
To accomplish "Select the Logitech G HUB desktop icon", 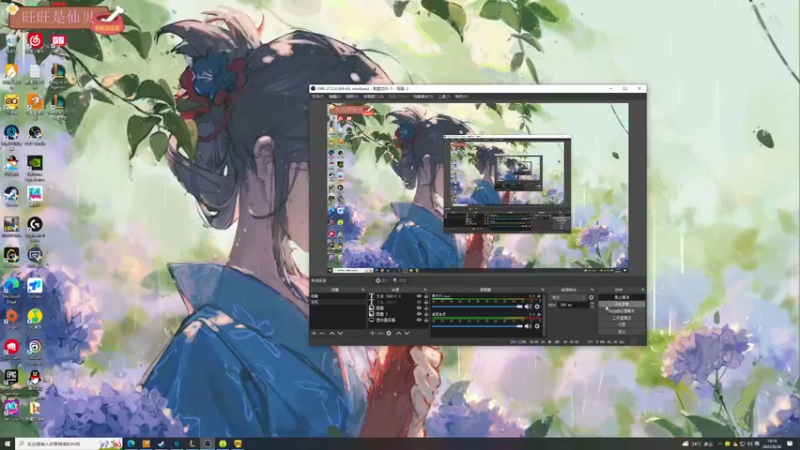I will tap(35, 228).
